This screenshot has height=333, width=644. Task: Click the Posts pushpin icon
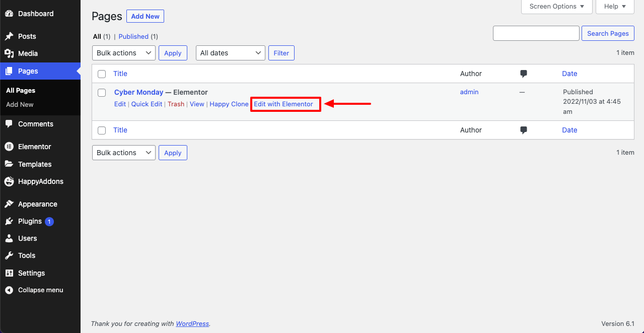click(x=9, y=36)
